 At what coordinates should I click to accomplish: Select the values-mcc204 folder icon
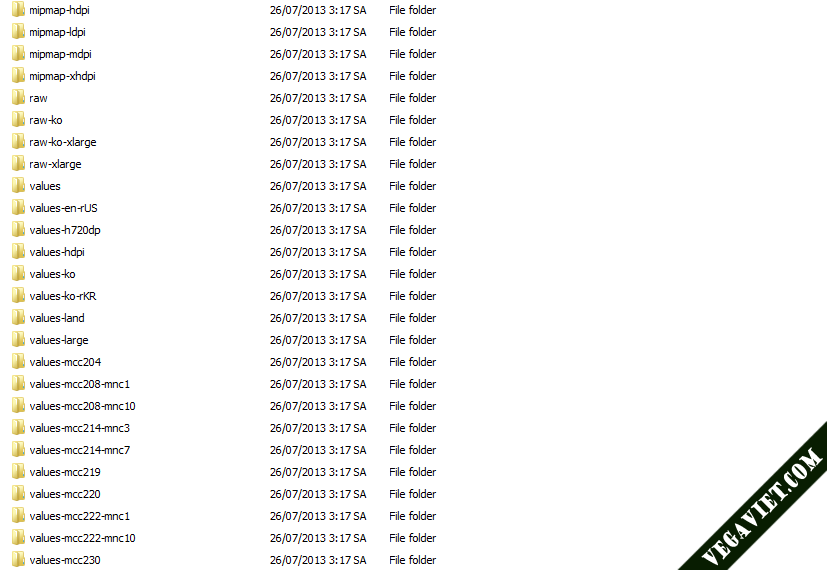pos(18,361)
